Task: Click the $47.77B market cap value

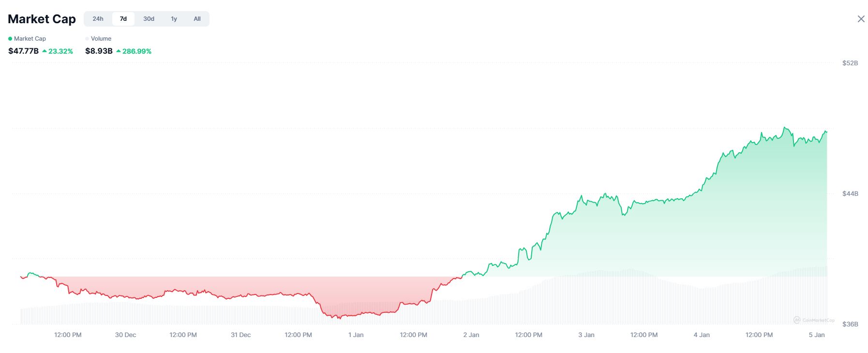Action: click(x=23, y=51)
